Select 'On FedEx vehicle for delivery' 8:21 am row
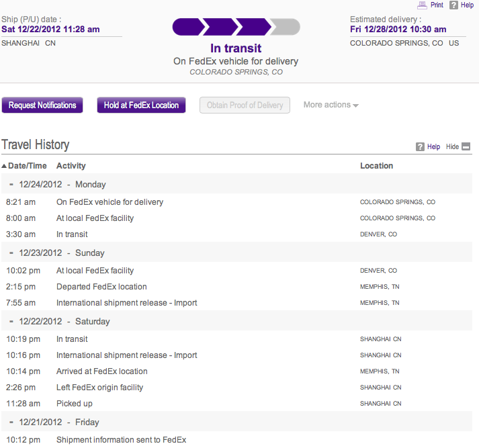The image size is (479, 448). pos(236,202)
